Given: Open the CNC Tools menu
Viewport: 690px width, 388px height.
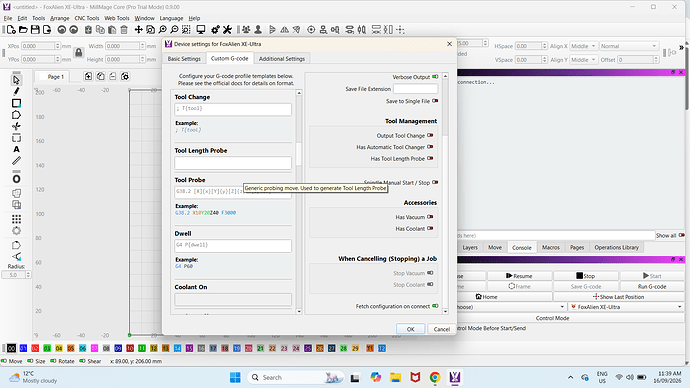Looking at the screenshot, I should [x=87, y=18].
